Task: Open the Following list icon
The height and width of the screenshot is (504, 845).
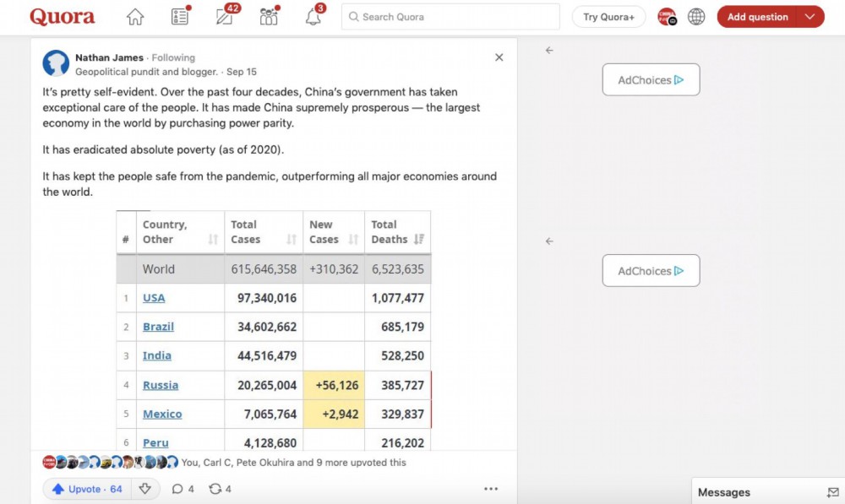Action: (180, 17)
